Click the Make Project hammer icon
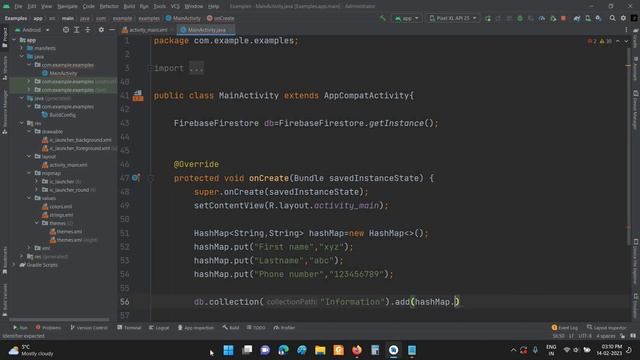This screenshot has height=360, width=640. (x=382, y=18)
